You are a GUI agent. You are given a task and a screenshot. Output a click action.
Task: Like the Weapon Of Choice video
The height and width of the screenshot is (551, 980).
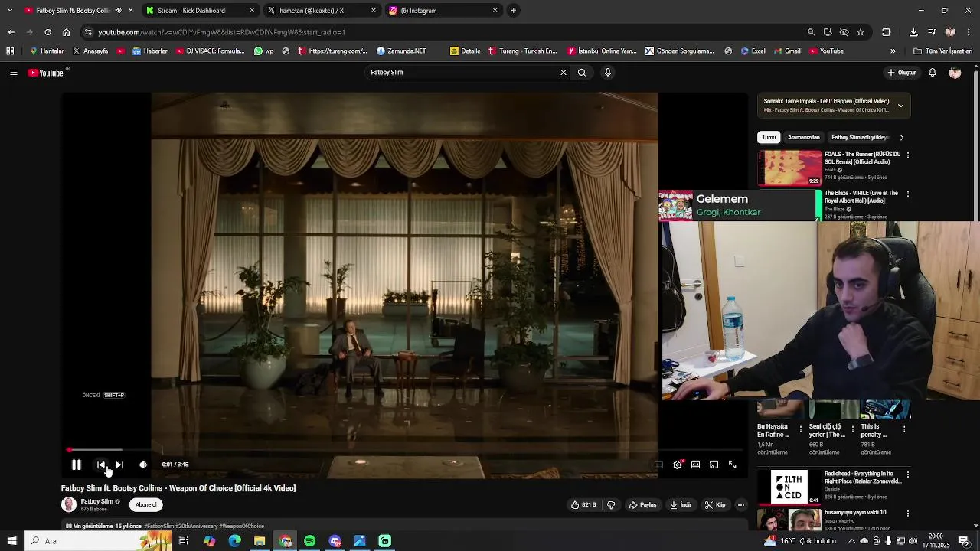pos(583,505)
